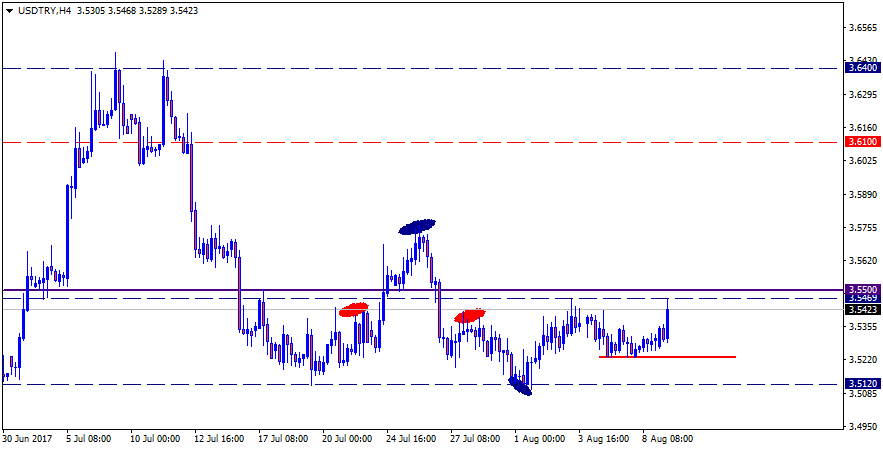Viewport: 883px width, 450px height.
Task: Click the 30 Jun 2017 date label
Action: point(28,438)
